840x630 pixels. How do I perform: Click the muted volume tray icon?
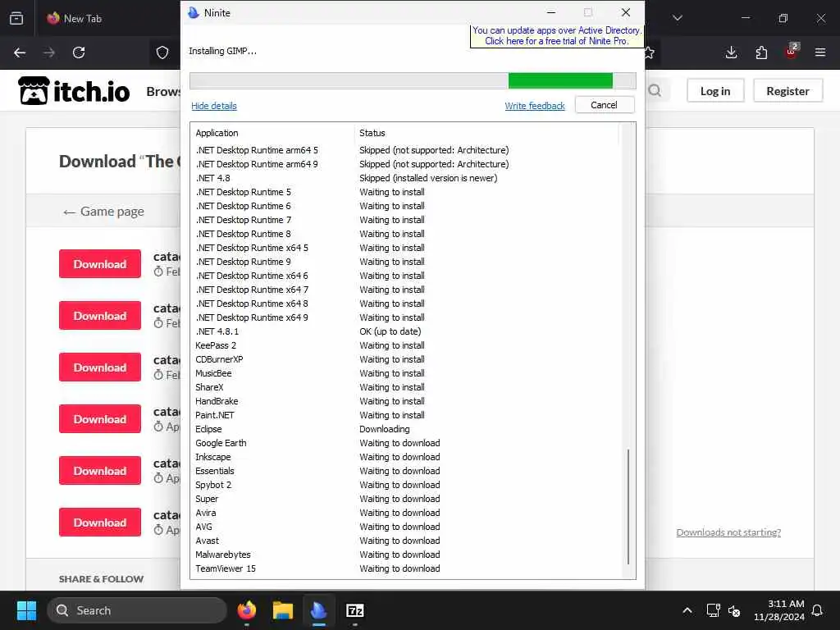[x=734, y=610]
